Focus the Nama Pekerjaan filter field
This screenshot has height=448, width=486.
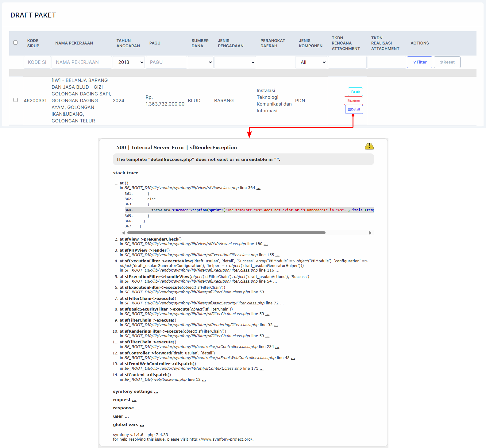(x=82, y=62)
